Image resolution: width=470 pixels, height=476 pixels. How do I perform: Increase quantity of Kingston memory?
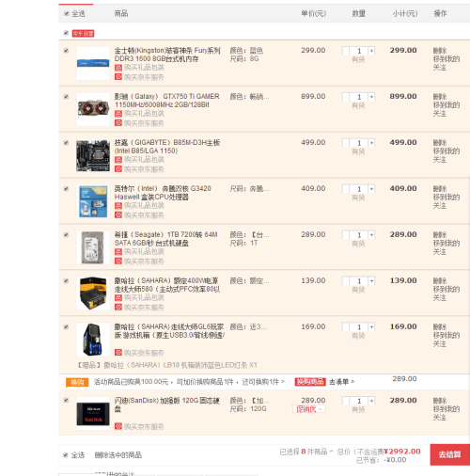(371, 51)
